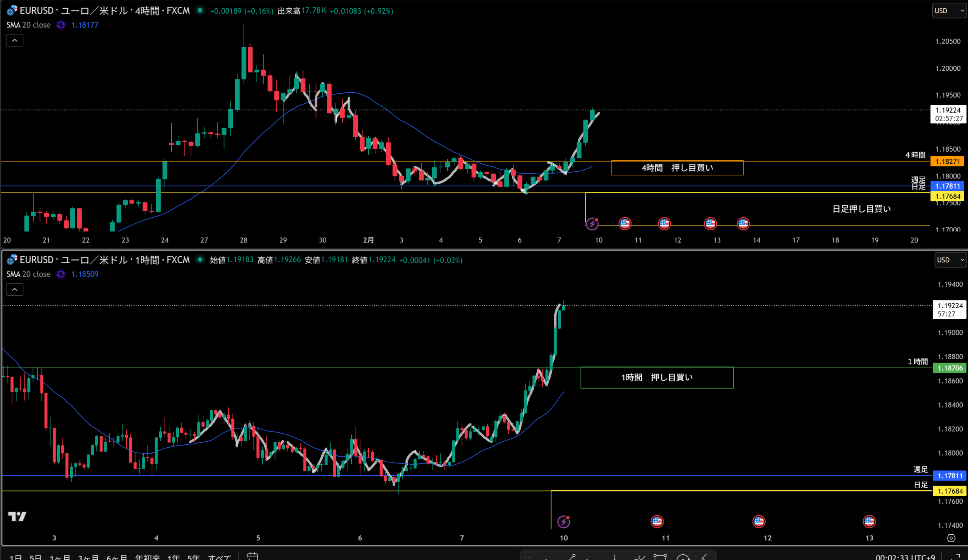Screen dimensions: 968x560
Task: Click the EURUSD symbol flag icon on lower chart
Action: (11, 260)
